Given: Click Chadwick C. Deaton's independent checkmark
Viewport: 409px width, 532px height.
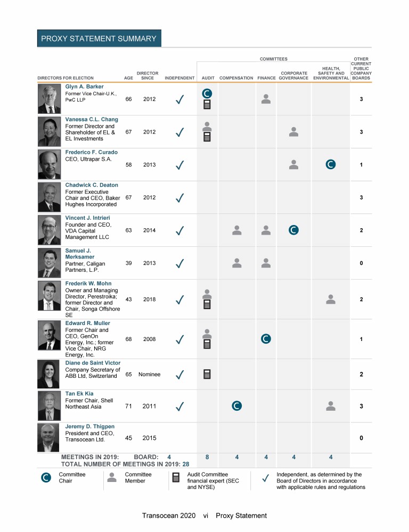Looking at the screenshot, I should click(x=180, y=198).
